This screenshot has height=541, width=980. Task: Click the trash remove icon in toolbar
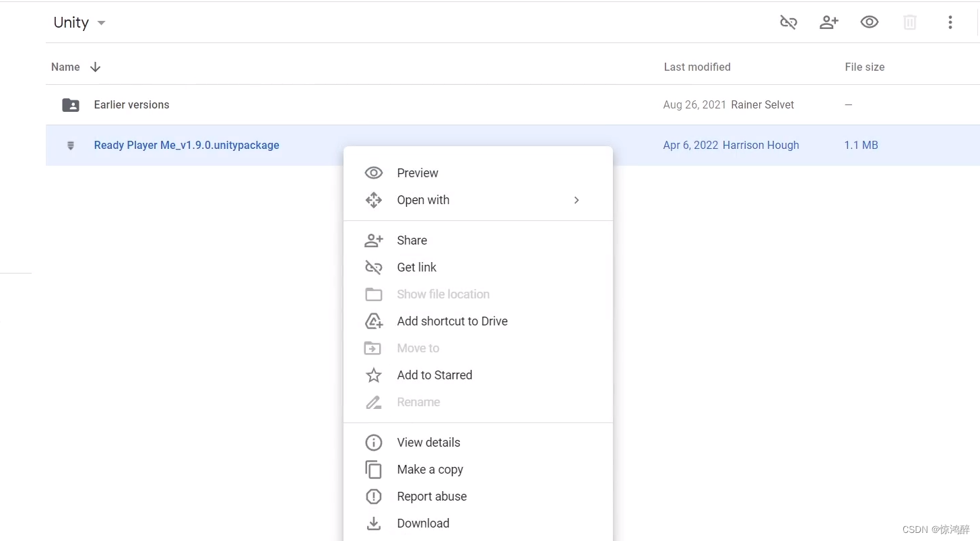coord(910,22)
